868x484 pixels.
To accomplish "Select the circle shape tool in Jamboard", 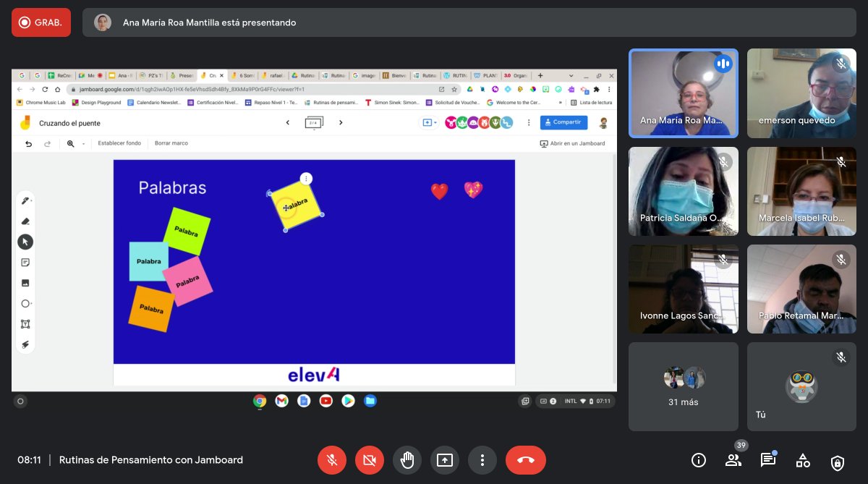I will (x=25, y=304).
